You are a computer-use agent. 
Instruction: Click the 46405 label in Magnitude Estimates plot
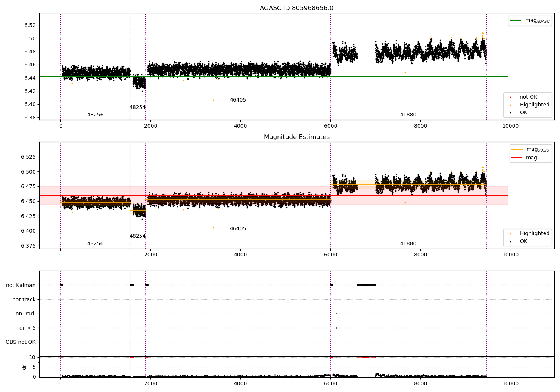click(x=238, y=229)
